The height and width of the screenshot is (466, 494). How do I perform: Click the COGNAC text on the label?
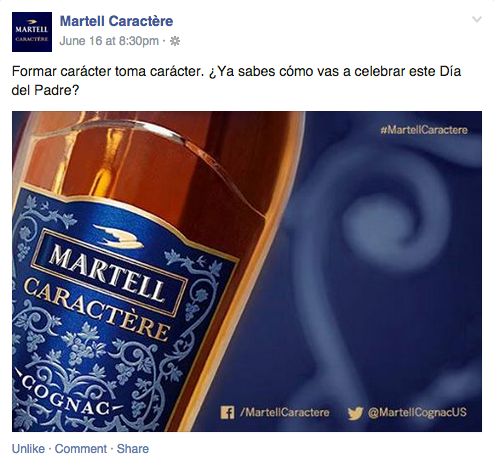click(65, 392)
